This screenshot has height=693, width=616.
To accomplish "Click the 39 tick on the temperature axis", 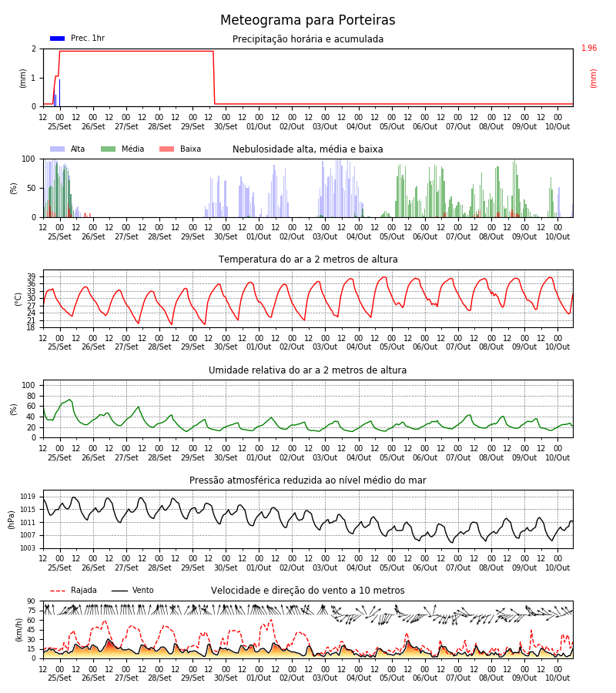I will tap(32, 276).
